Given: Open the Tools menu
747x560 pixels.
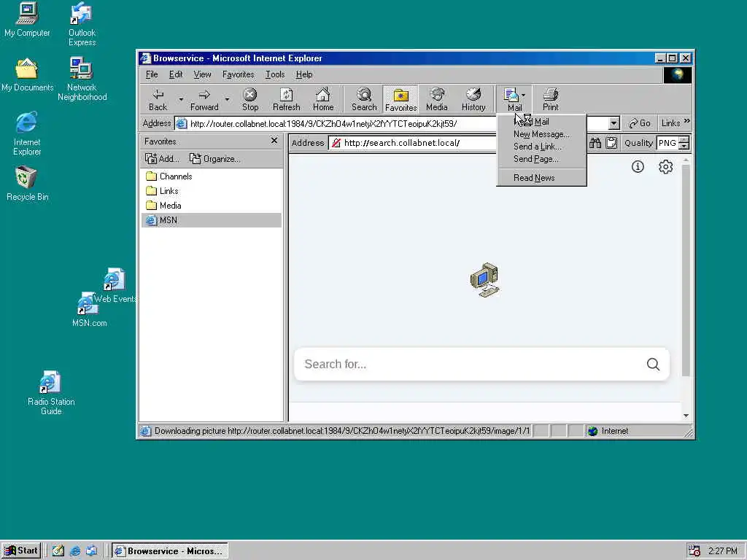Looking at the screenshot, I should coord(275,74).
